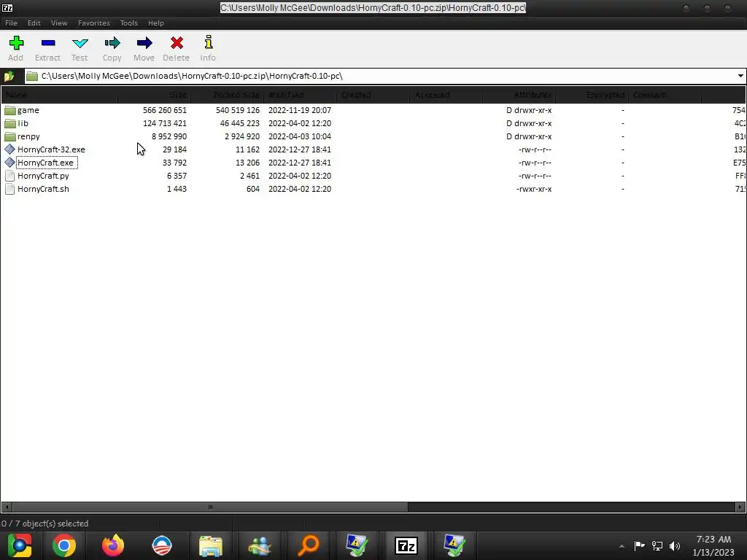
Task: Click the up-one-level folder icon
Action: [9, 76]
